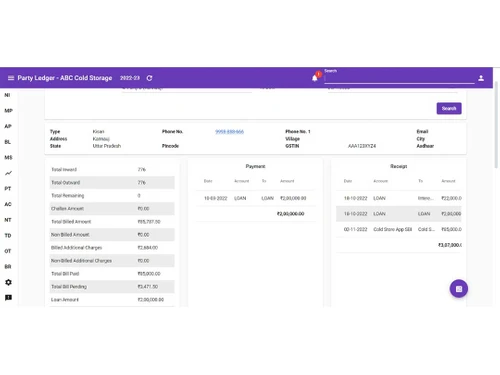Open the AP sidebar item

point(8,126)
